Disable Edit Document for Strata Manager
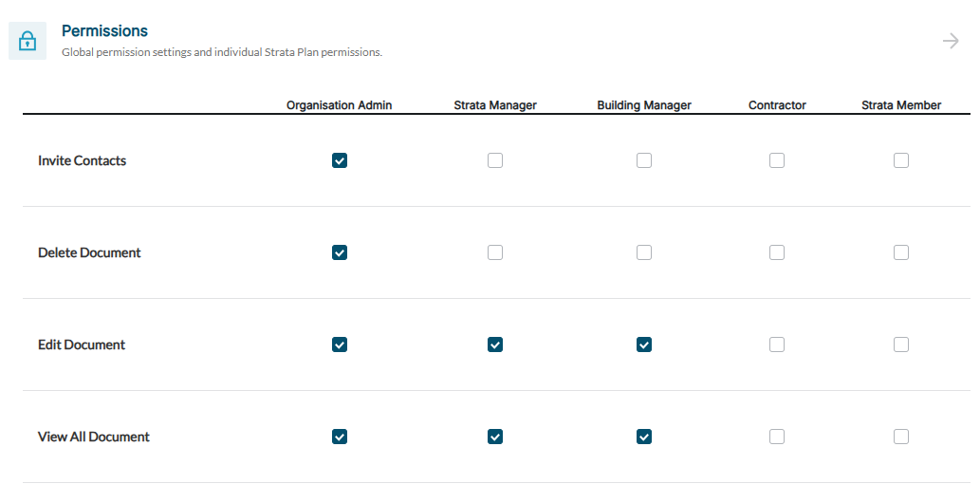 (x=495, y=344)
